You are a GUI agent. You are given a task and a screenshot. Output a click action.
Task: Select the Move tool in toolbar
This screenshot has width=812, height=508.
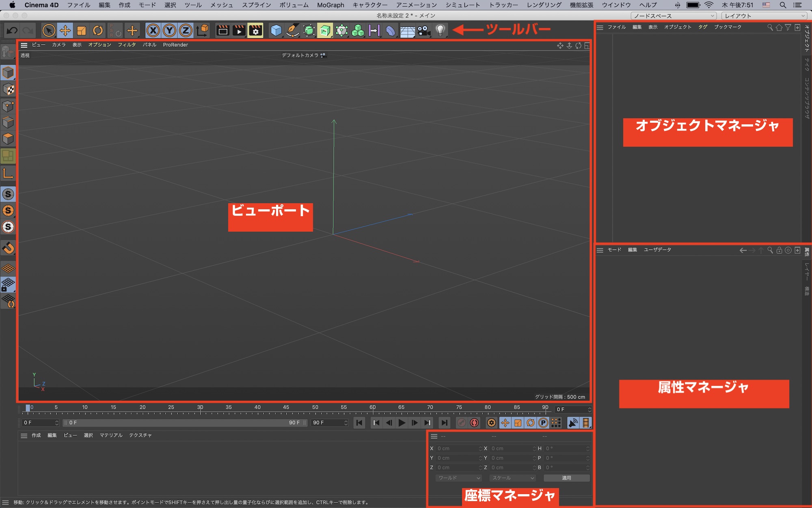coord(65,30)
